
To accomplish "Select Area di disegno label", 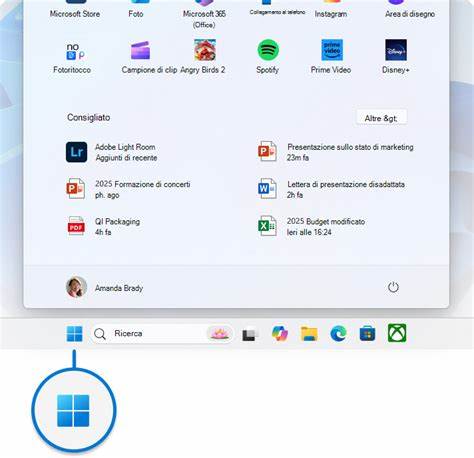I will pyautogui.click(x=410, y=14).
